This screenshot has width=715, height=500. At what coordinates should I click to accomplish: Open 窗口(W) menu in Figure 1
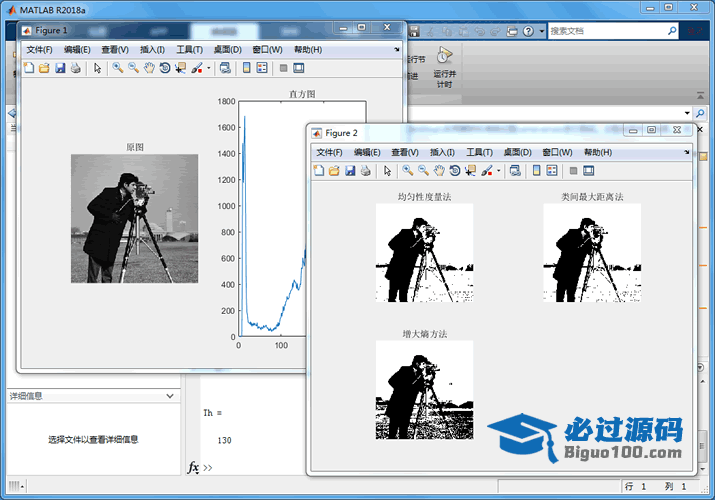click(x=267, y=50)
